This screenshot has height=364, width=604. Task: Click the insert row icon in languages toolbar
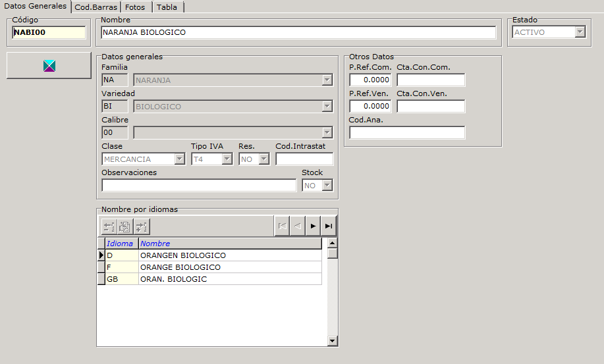[x=141, y=226]
